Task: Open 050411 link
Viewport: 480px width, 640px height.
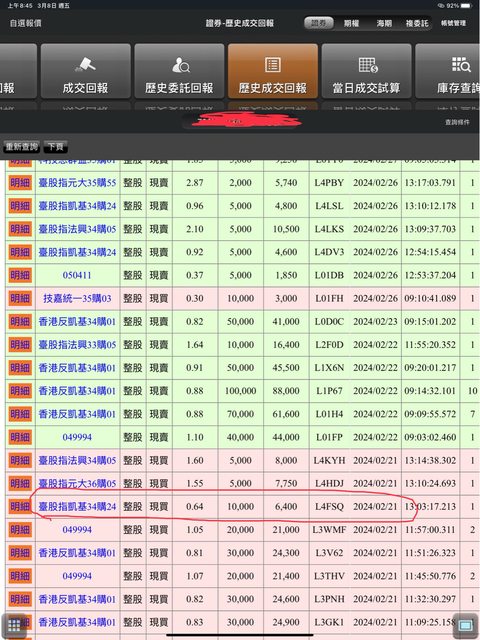Action: tap(77, 276)
